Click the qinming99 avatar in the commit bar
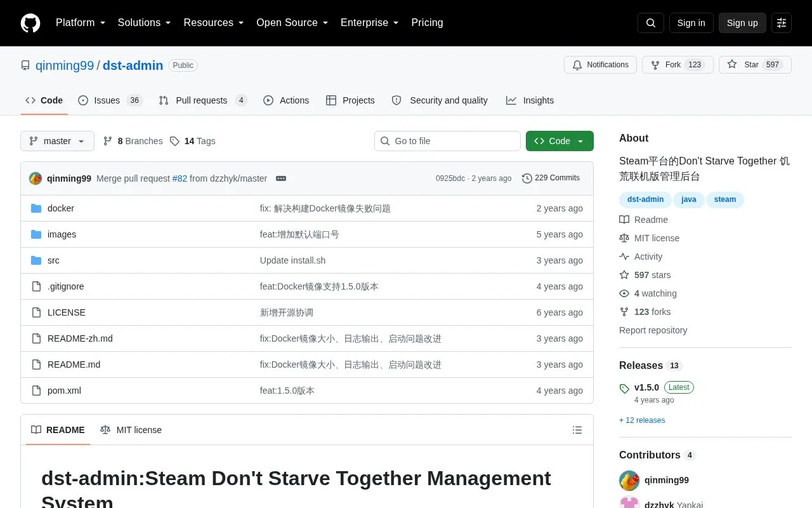The height and width of the screenshot is (508, 812). tap(36, 178)
